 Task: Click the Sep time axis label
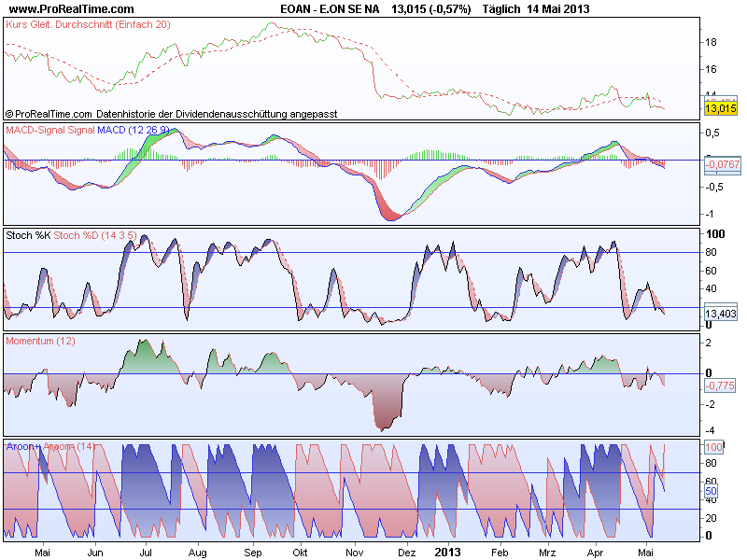coord(252,553)
